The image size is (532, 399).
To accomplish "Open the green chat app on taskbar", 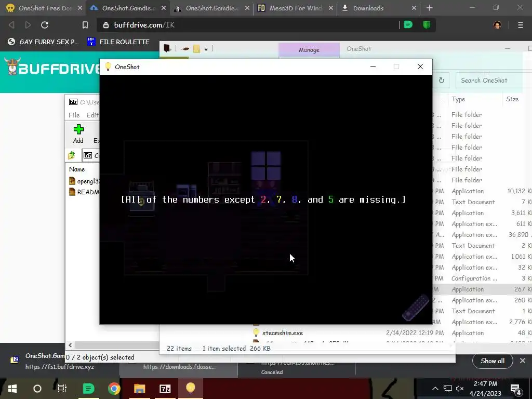I will [x=88, y=389].
